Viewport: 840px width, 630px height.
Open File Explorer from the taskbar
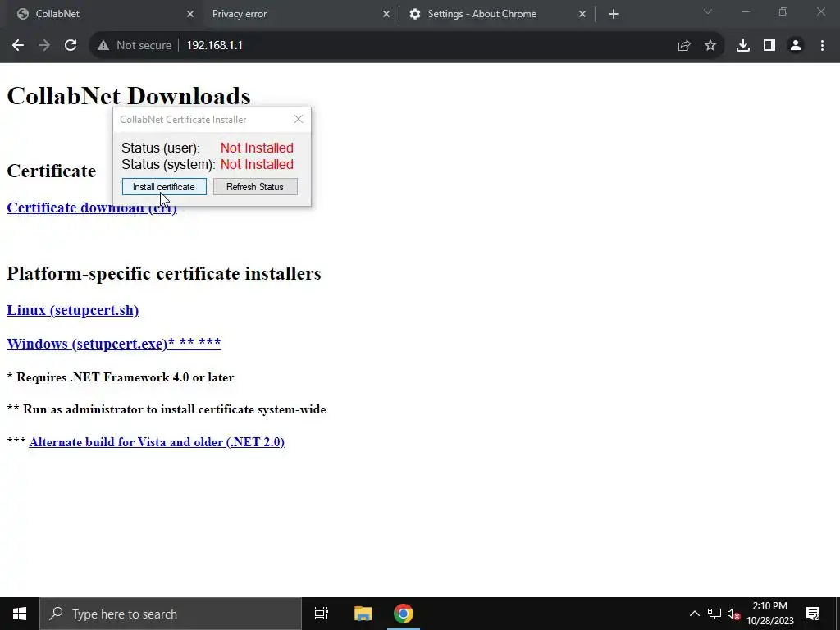tap(363, 614)
